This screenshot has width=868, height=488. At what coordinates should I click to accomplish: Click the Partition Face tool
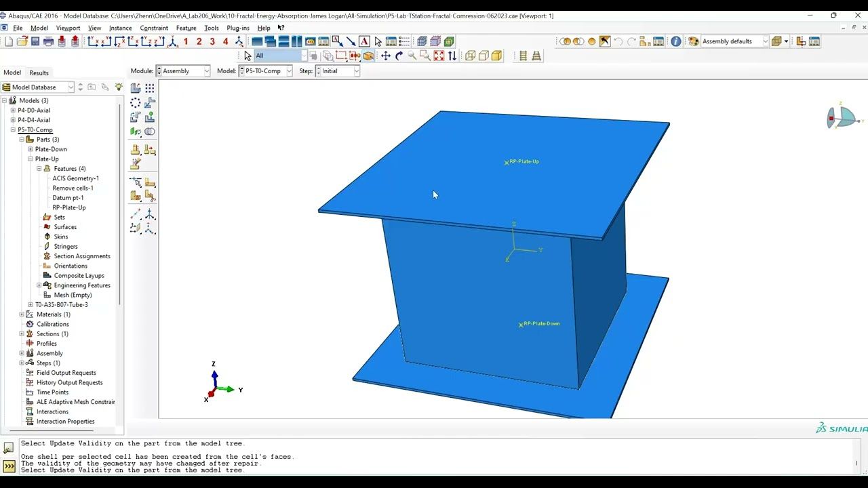point(150,182)
